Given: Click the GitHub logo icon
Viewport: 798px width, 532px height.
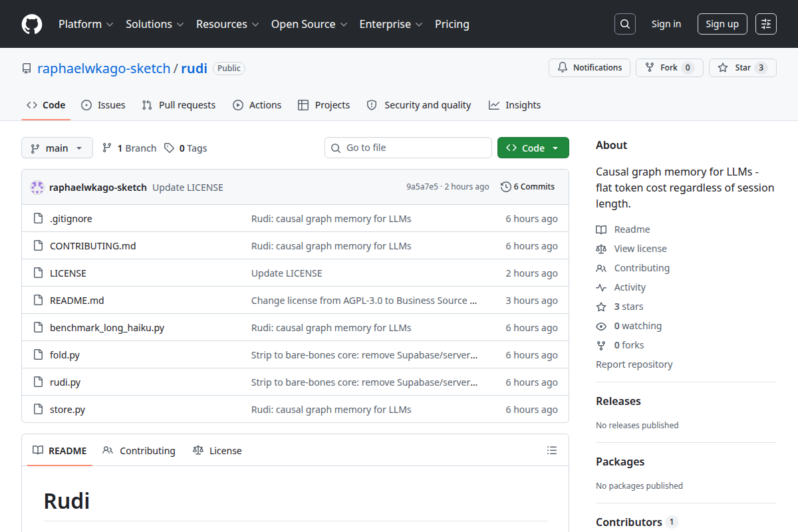Looking at the screenshot, I should point(32,24).
